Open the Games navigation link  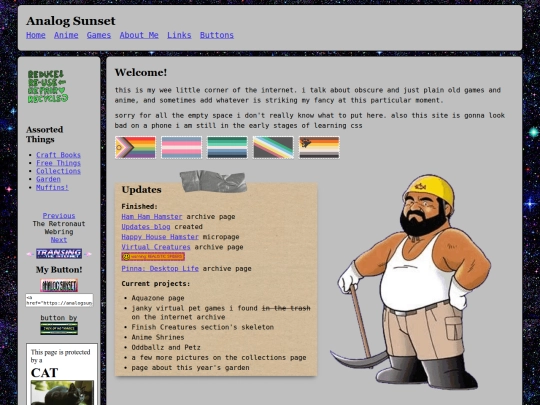[x=99, y=35]
